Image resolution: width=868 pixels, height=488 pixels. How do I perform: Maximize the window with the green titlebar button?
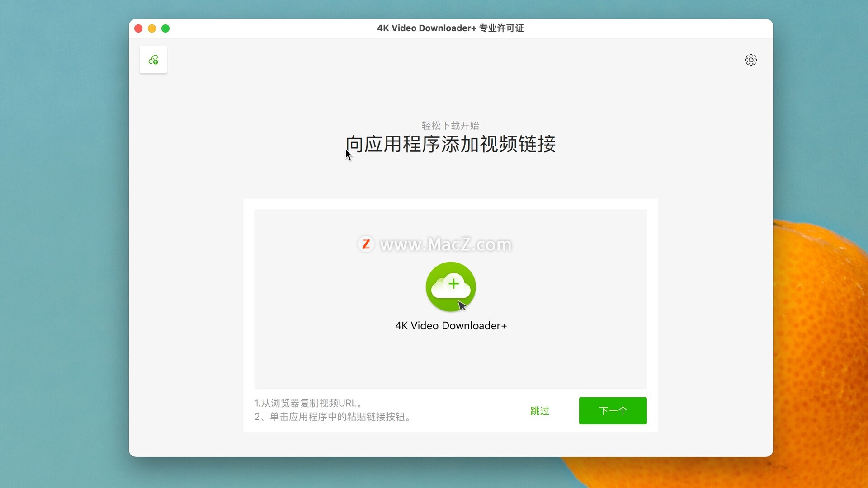[x=165, y=28]
